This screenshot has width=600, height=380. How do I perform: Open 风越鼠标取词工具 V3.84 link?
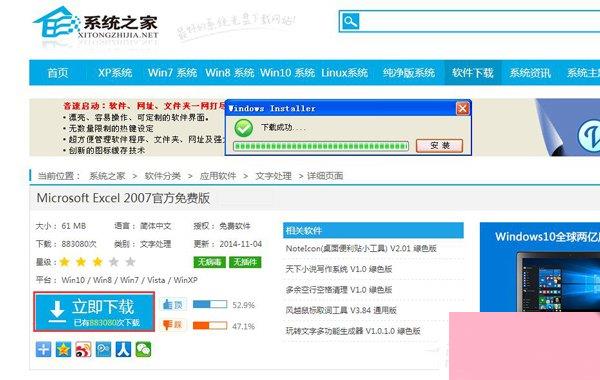(x=341, y=310)
